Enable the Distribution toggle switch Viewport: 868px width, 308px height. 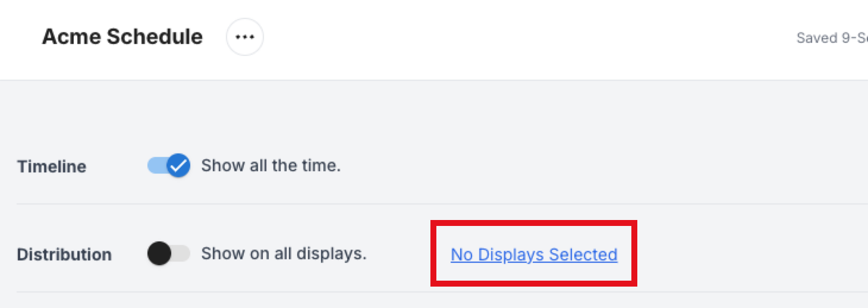[x=169, y=254]
